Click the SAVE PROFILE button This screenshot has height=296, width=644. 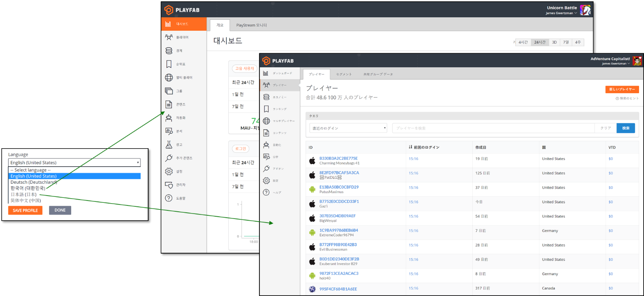[x=25, y=210]
